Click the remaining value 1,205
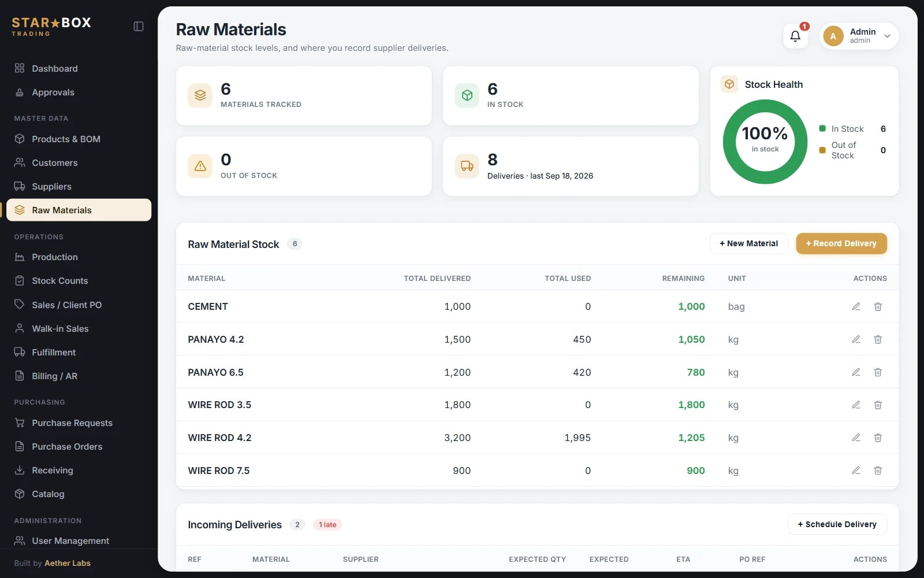This screenshot has width=924, height=578. tap(691, 438)
